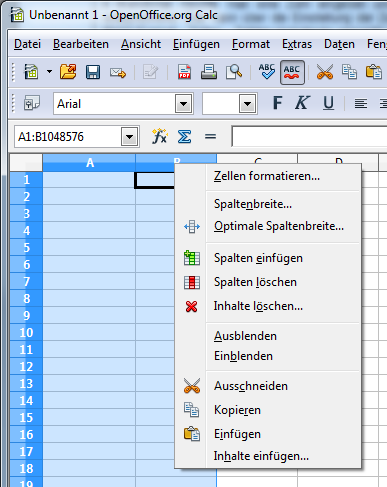The height and width of the screenshot is (487, 387).
Task: Toggle AutoSpellcheck with the red underline ABC
Action: pos(292,72)
